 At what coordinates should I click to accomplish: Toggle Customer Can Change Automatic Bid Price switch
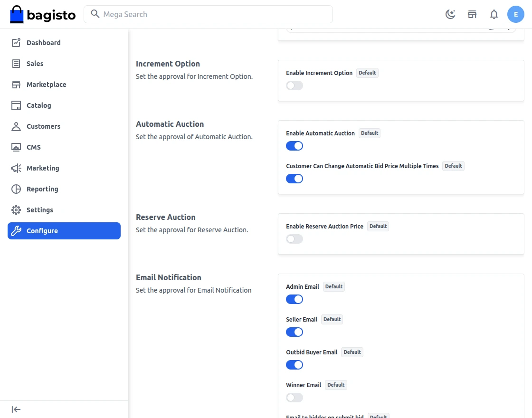click(294, 179)
